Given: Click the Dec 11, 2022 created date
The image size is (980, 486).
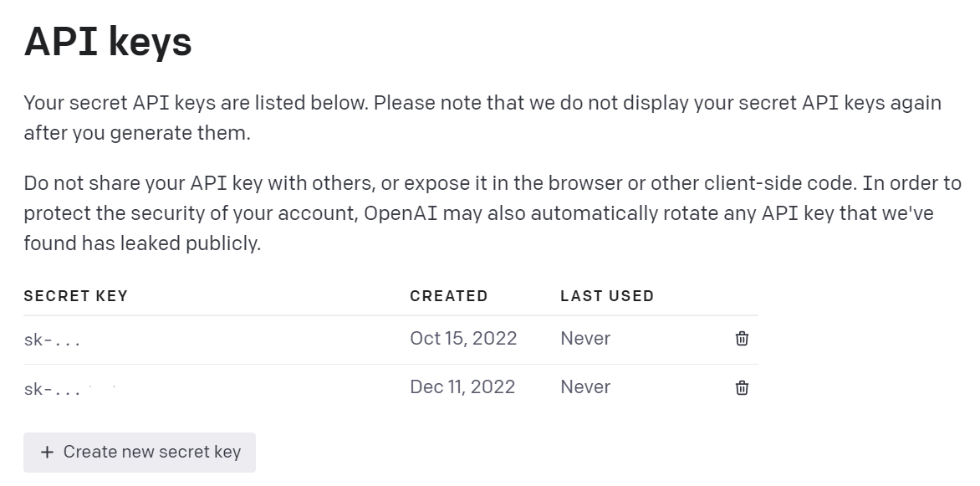Looking at the screenshot, I should click(x=462, y=387).
